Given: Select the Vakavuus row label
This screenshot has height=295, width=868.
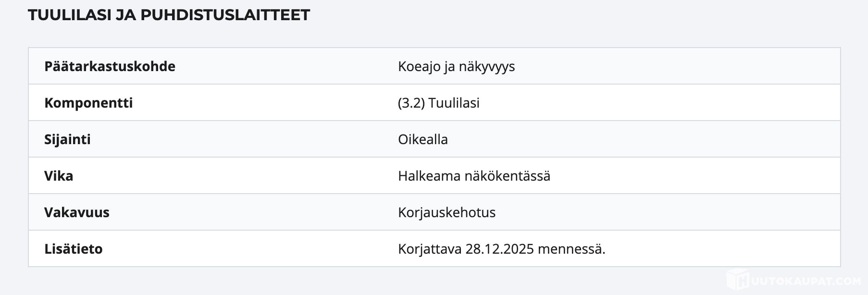Looking at the screenshot, I should point(77,212).
